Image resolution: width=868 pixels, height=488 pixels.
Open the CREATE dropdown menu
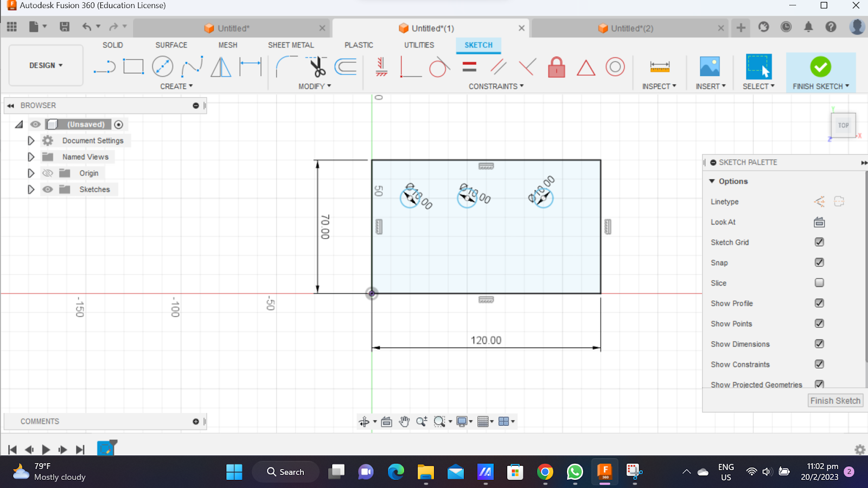click(176, 86)
